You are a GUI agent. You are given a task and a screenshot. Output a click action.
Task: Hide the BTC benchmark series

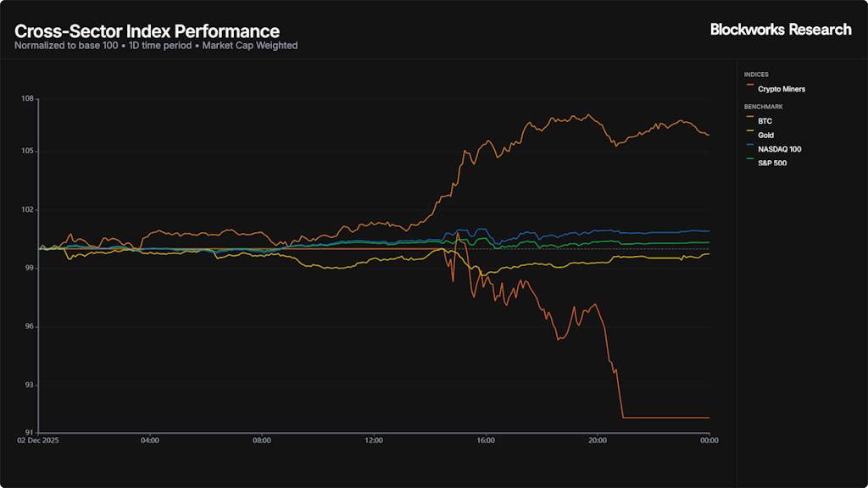[x=765, y=121]
